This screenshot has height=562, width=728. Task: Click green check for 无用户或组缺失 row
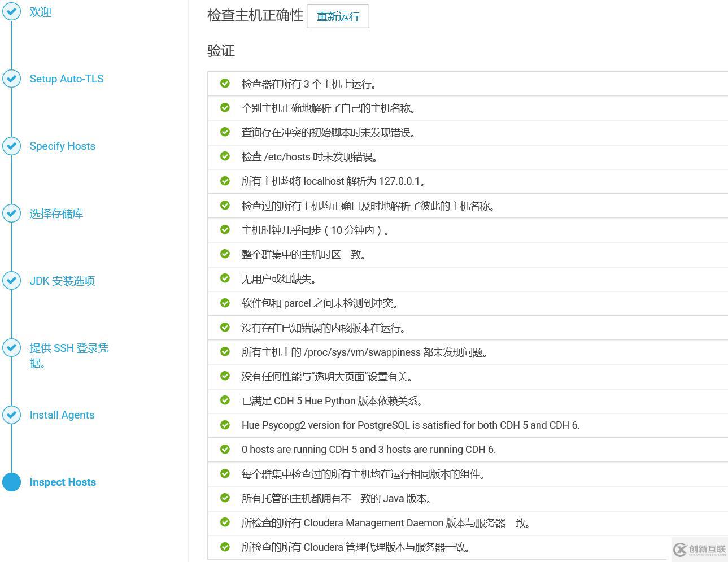[x=225, y=278]
